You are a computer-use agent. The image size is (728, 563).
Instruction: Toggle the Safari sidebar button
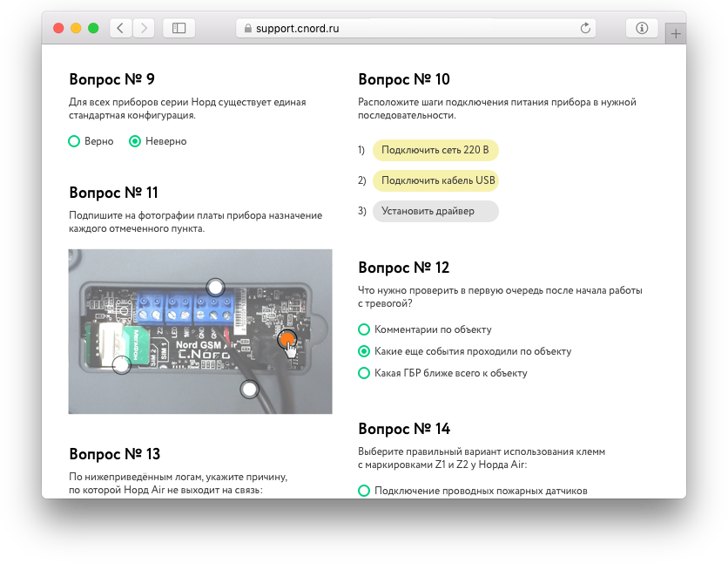click(x=179, y=29)
